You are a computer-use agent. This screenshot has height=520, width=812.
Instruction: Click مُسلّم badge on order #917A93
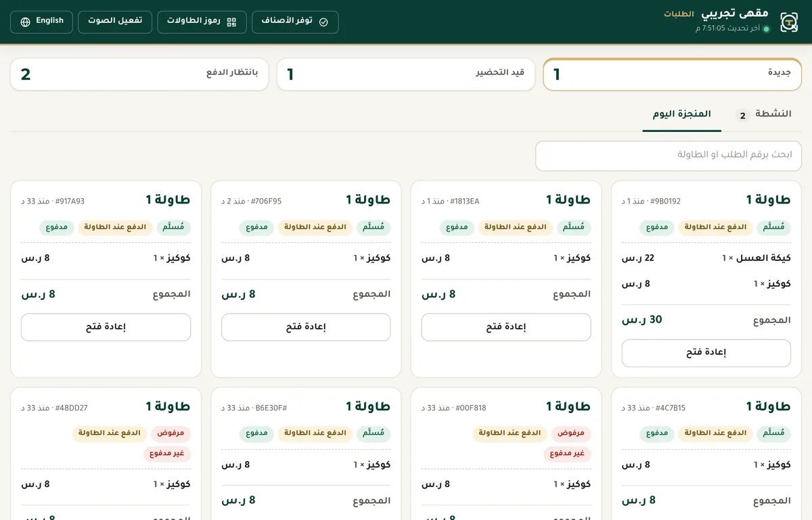tap(174, 227)
